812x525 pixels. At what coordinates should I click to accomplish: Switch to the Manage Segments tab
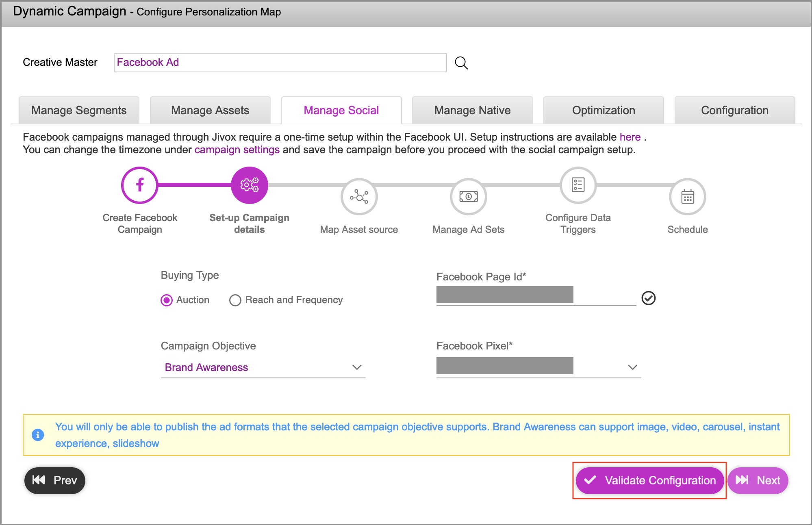pos(79,110)
